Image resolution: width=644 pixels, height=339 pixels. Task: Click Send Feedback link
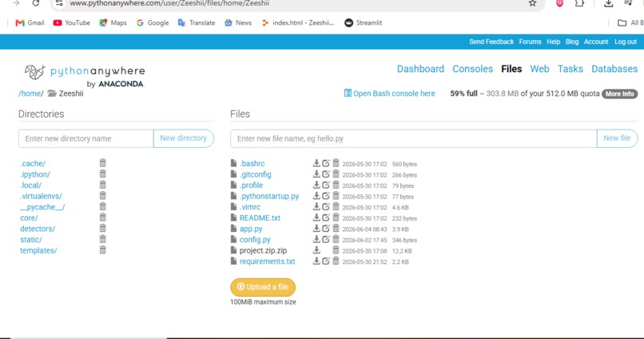tap(491, 42)
